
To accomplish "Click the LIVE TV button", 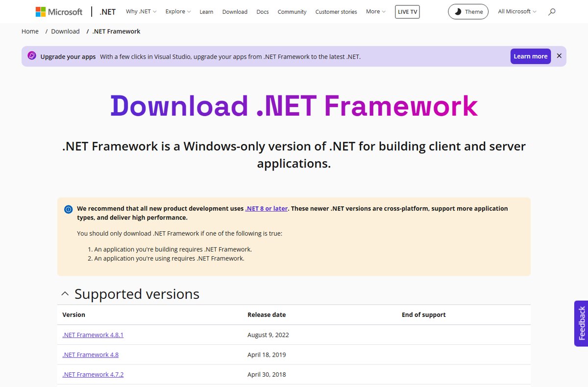I will (x=407, y=12).
